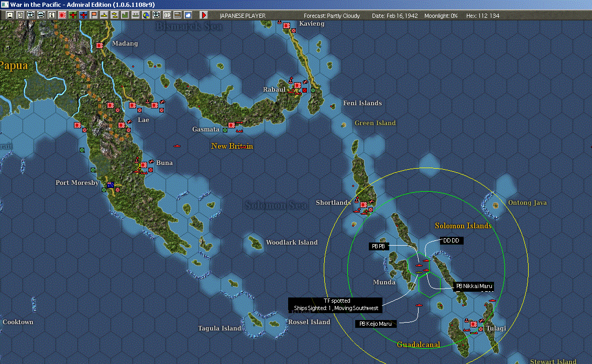
Task: Select the Japanese base flag at Rabaul
Action: 298,85
